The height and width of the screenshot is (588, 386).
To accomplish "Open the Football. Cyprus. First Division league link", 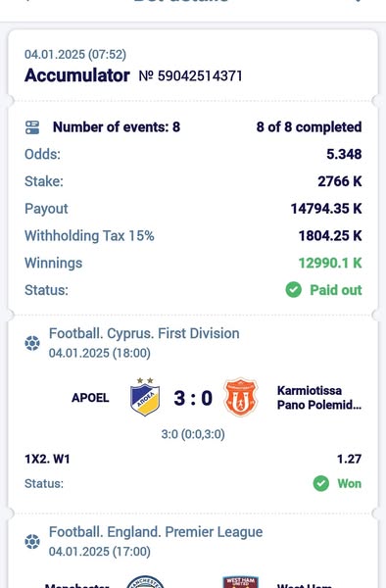I will tap(144, 333).
